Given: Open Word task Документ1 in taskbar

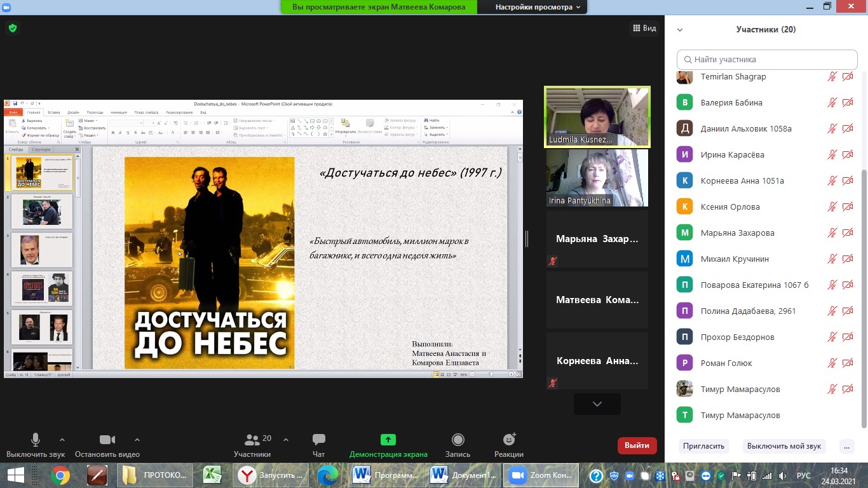Looking at the screenshot, I should point(463,475).
